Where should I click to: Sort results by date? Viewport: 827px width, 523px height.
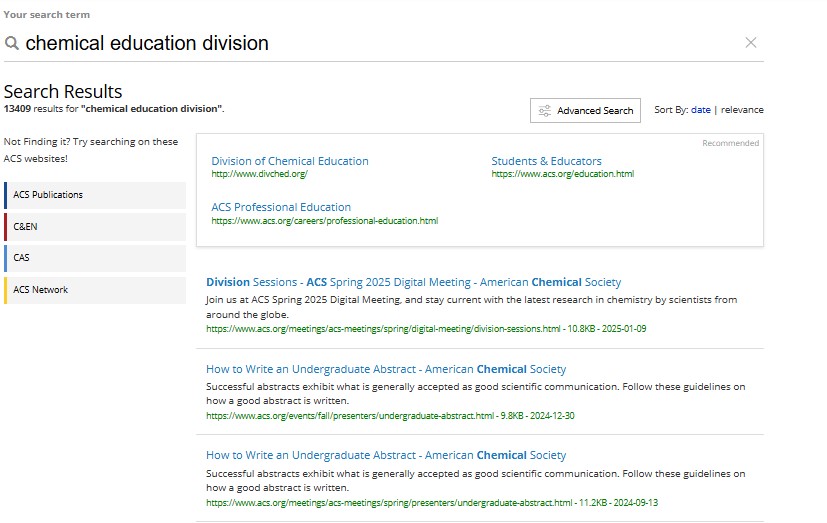(x=700, y=110)
